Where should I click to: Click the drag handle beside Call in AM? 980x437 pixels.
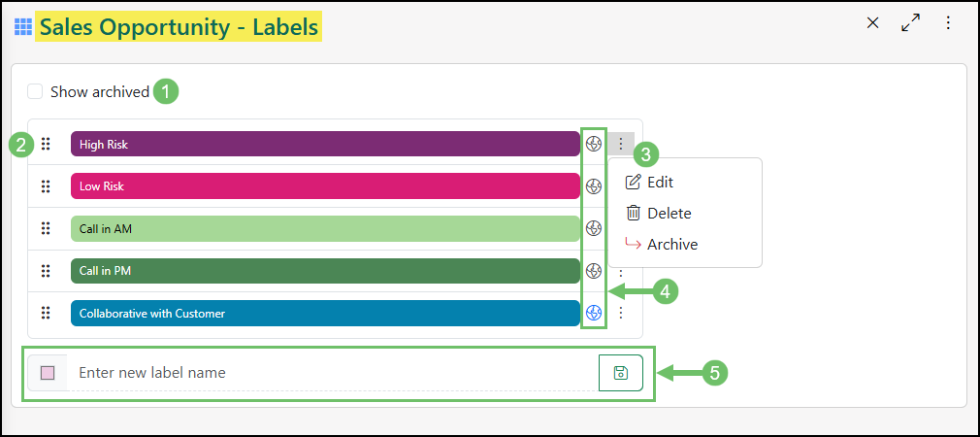coord(45,228)
